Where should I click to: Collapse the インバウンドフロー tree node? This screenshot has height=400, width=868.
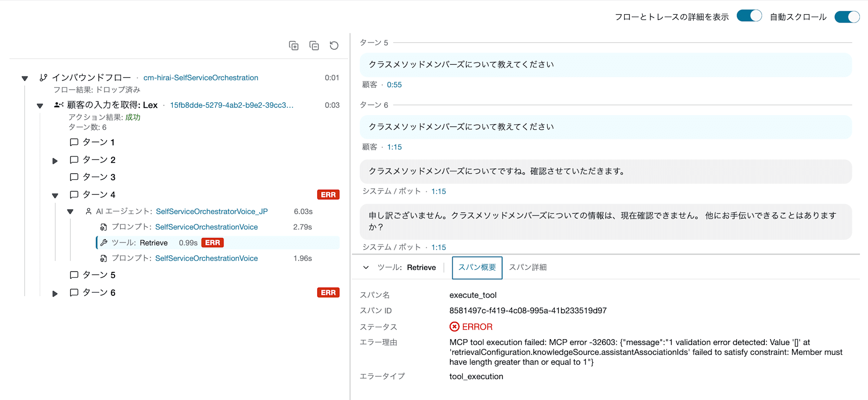(x=25, y=79)
